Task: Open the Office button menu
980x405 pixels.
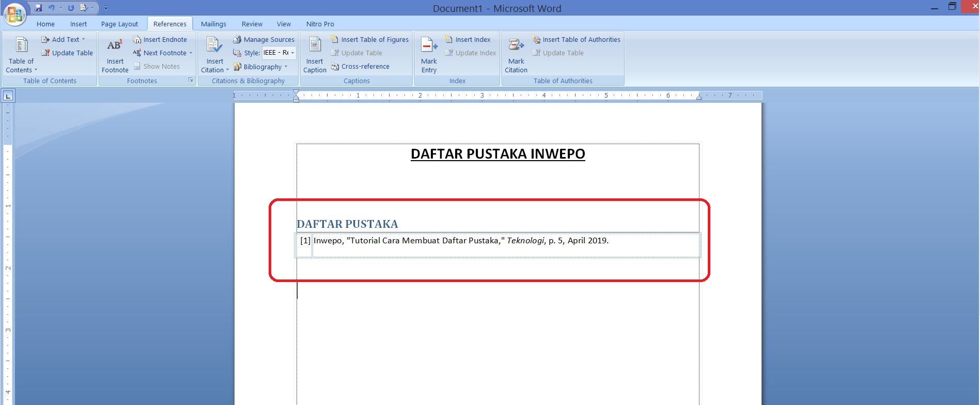Action: pos(14,14)
